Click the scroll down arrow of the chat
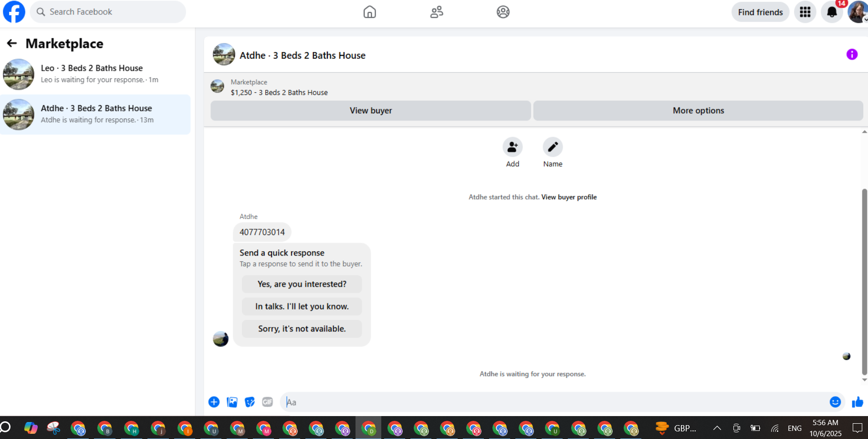Screen dimensions: 868x439 pyautogui.click(x=864, y=380)
